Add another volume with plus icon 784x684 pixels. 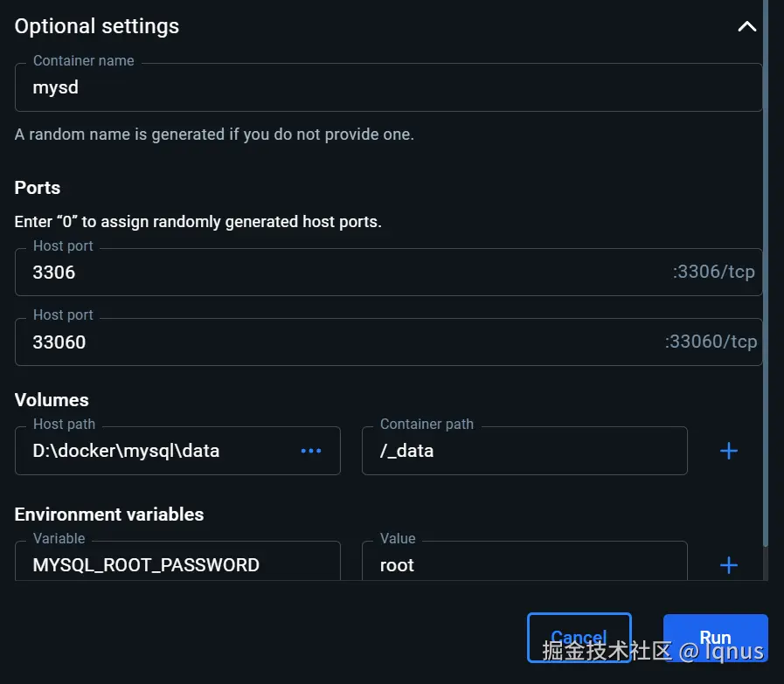point(728,452)
